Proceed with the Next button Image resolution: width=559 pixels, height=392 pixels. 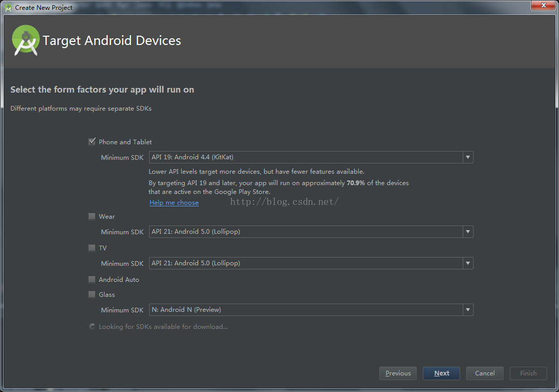pos(442,373)
